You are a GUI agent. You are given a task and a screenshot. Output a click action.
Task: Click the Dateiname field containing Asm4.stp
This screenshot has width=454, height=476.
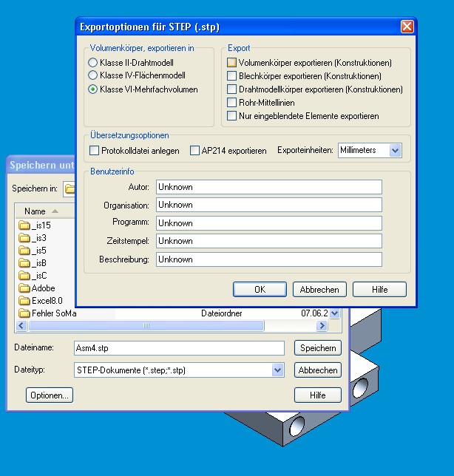click(x=179, y=348)
